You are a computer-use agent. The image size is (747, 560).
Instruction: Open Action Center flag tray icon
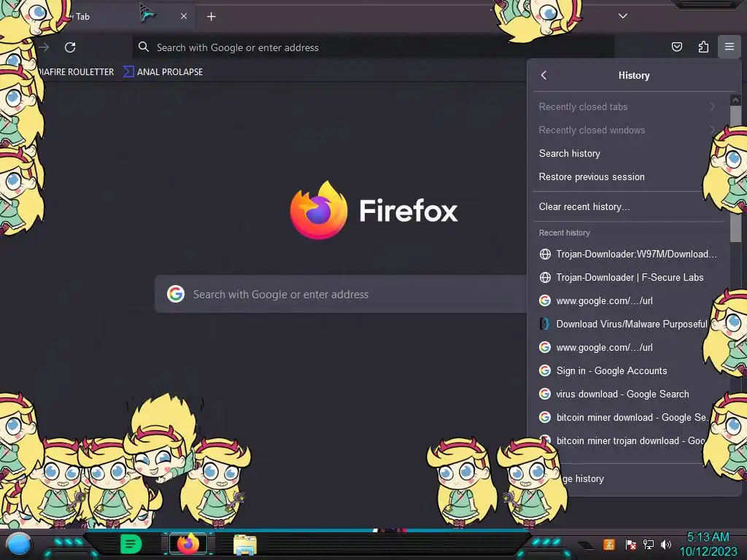click(x=630, y=544)
